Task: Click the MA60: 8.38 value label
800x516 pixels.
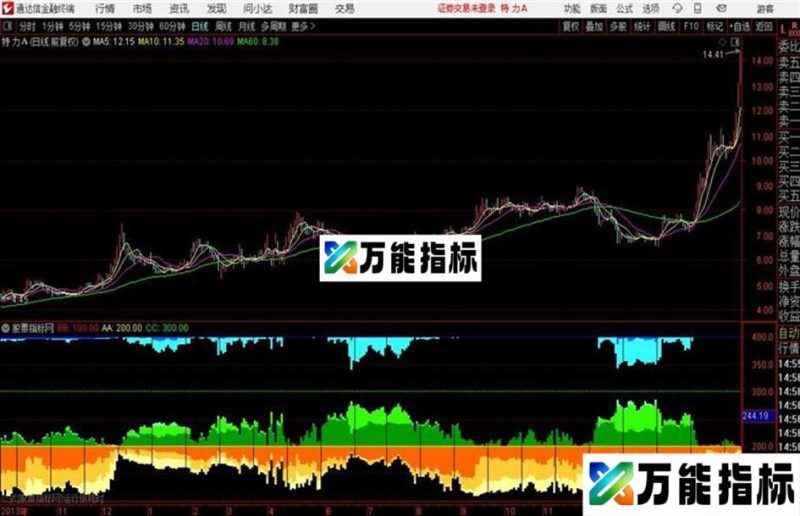Action: [258, 42]
